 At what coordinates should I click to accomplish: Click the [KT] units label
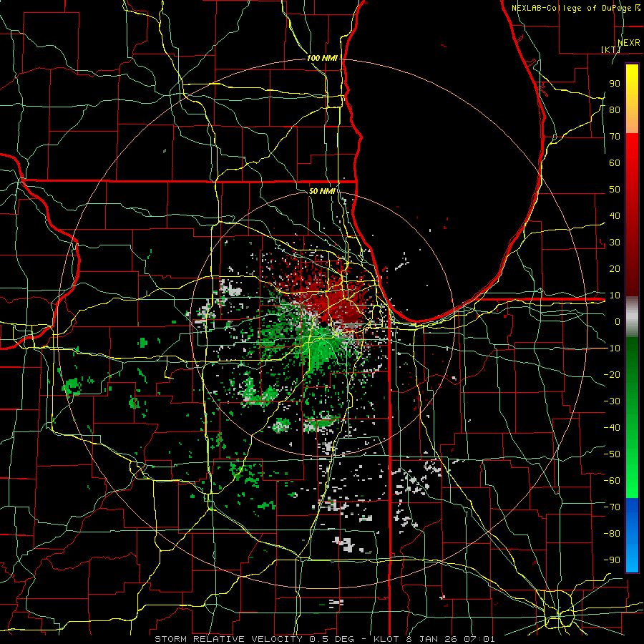click(611, 49)
